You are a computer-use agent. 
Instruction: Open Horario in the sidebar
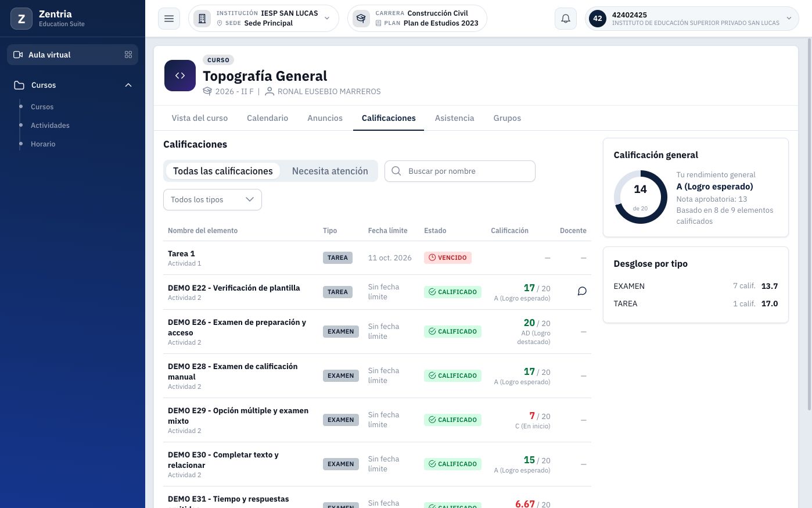tap(43, 144)
